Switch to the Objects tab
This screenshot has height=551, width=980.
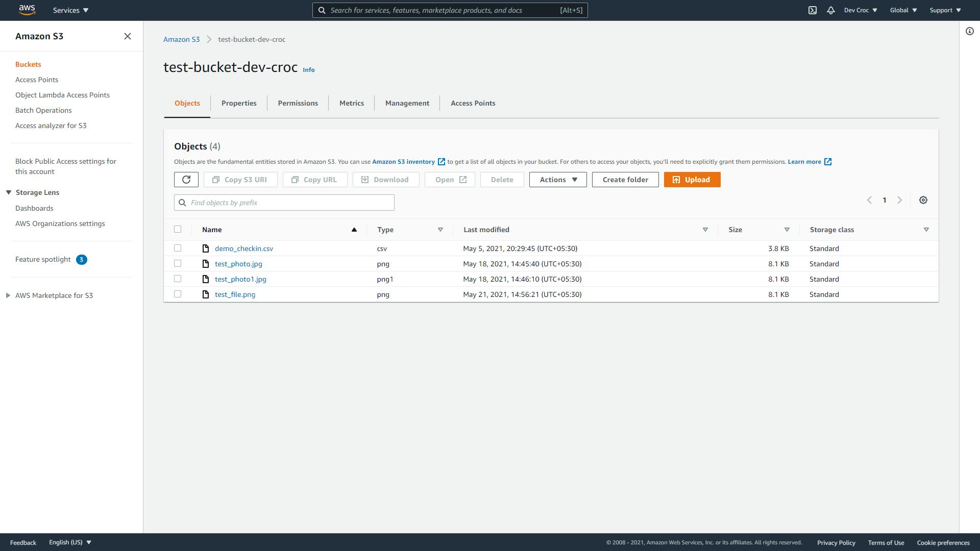pyautogui.click(x=187, y=103)
